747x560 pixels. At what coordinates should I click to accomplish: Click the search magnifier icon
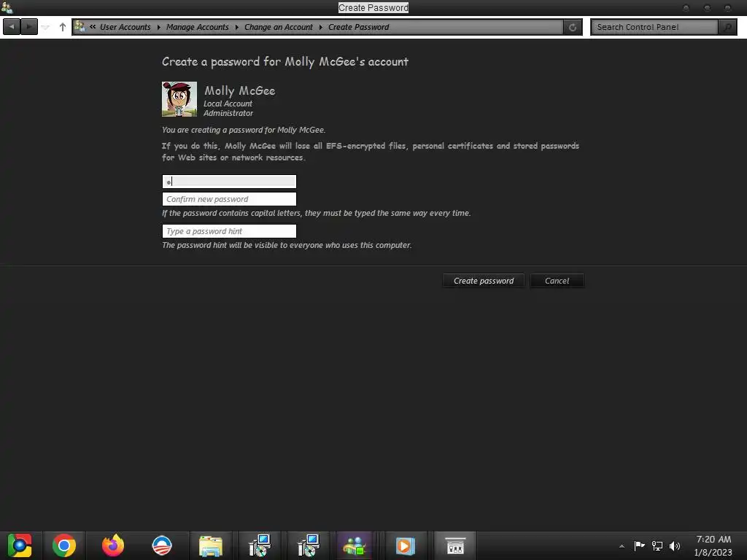727,27
